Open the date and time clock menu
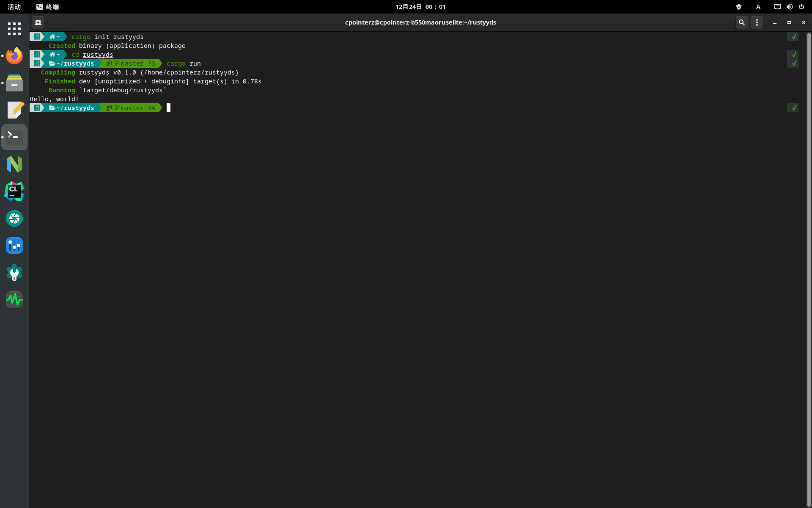This screenshot has height=508, width=812. [x=420, y=7]
